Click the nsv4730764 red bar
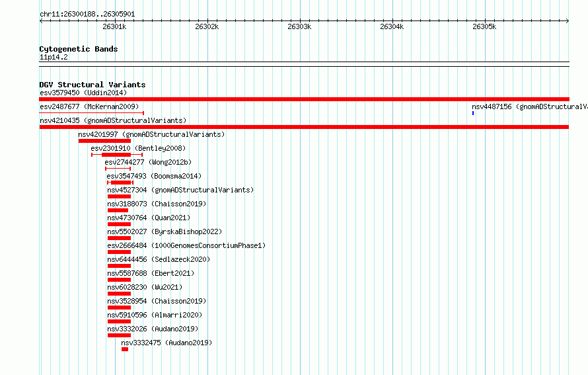 [x=119, y=224]
